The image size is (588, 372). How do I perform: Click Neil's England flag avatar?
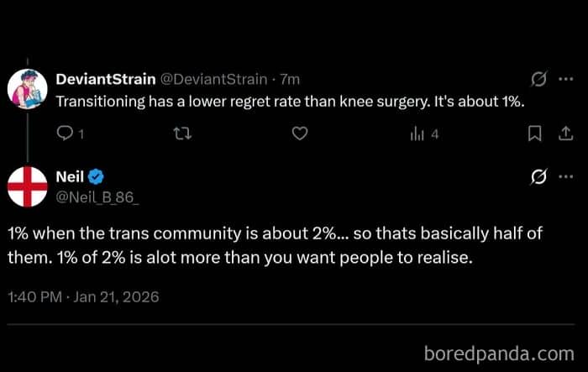27,186
